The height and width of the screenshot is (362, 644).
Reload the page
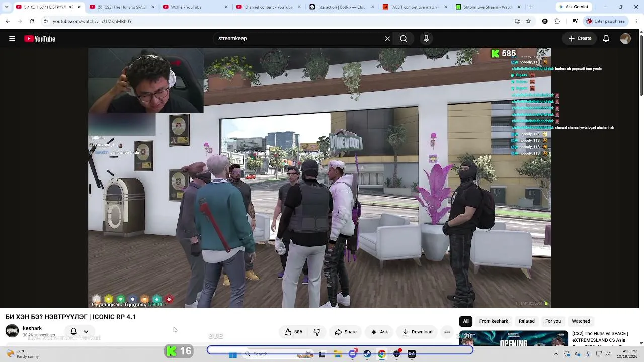32,21
